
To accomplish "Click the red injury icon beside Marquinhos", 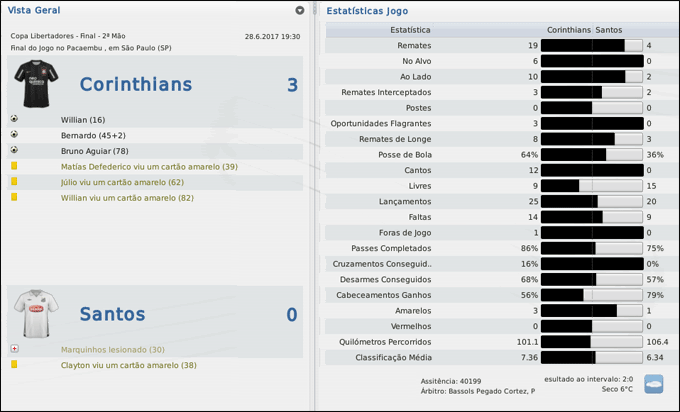I will [14, 349].
